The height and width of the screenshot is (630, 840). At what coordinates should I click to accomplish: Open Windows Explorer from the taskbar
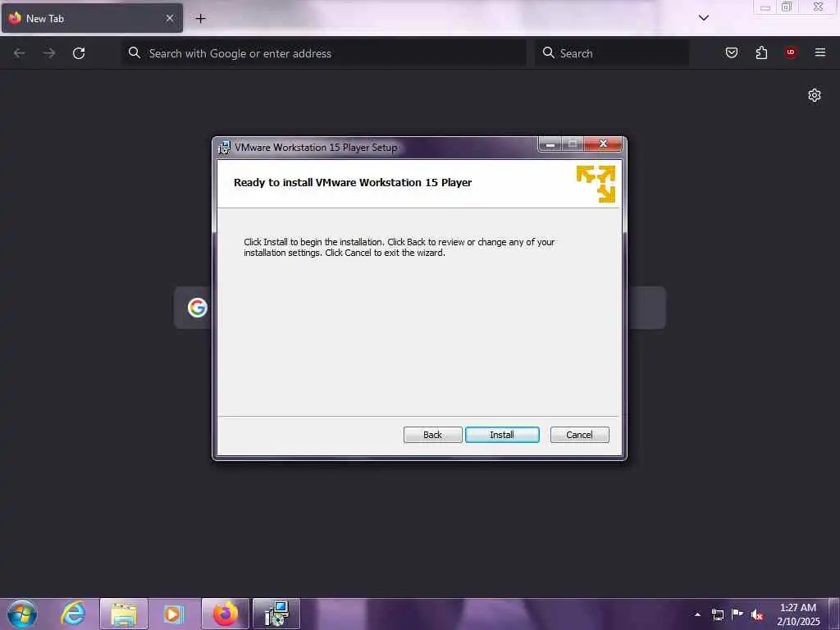pyautogui.click(x=124, y=614)
